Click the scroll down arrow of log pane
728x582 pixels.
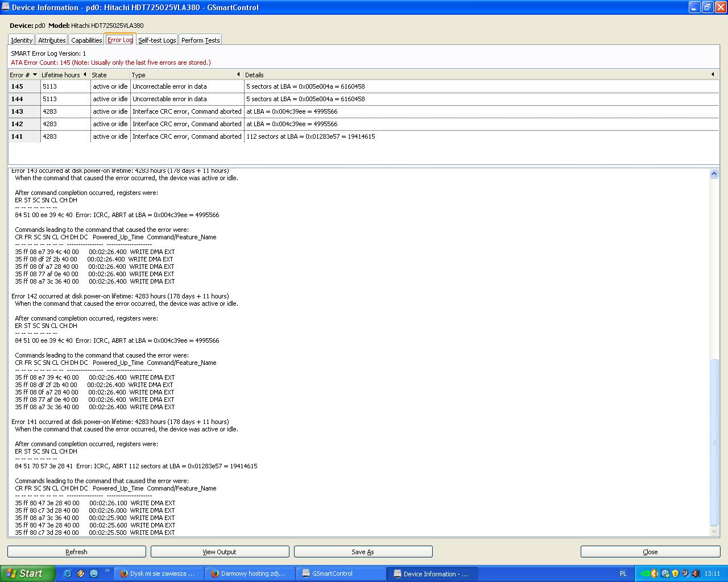coord(714,531)
